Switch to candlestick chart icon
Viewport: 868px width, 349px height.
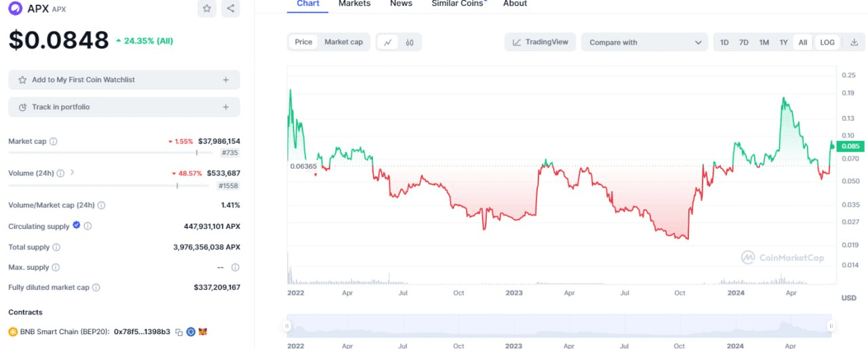[410, 42]
